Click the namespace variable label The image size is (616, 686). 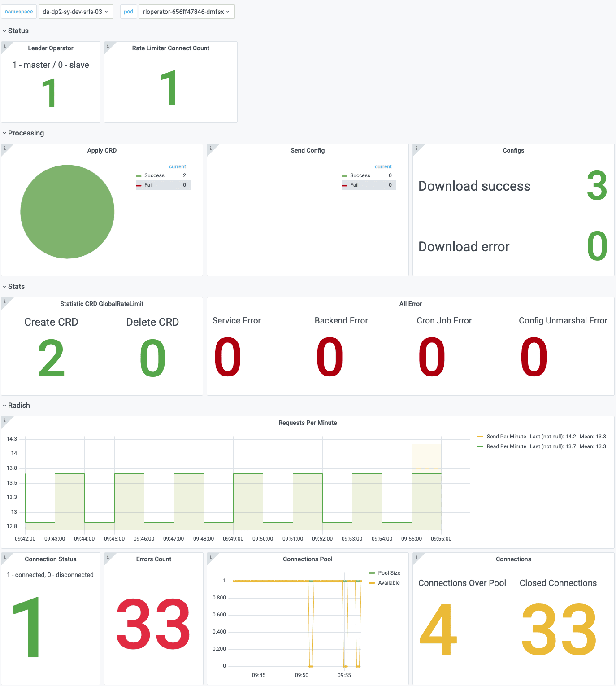click(x=19, y=12)
